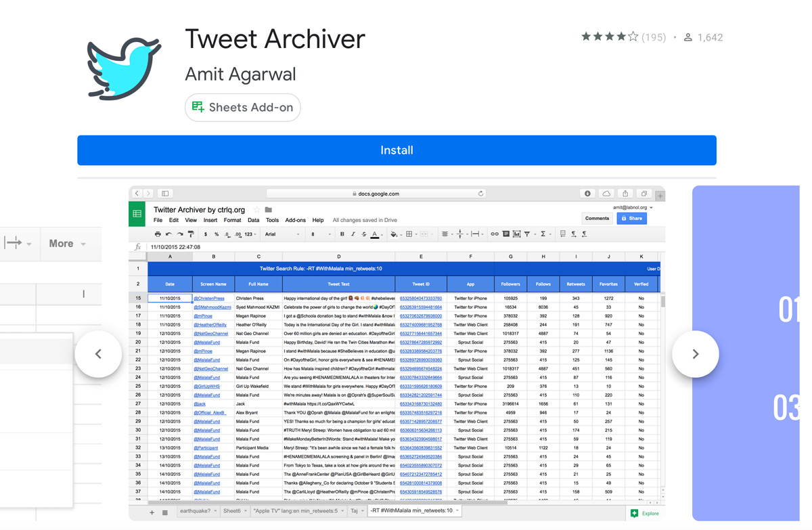Viewport: 812px width, 530px height.
Task: Open the font size 8 dropdown
Action: point(321,234)
